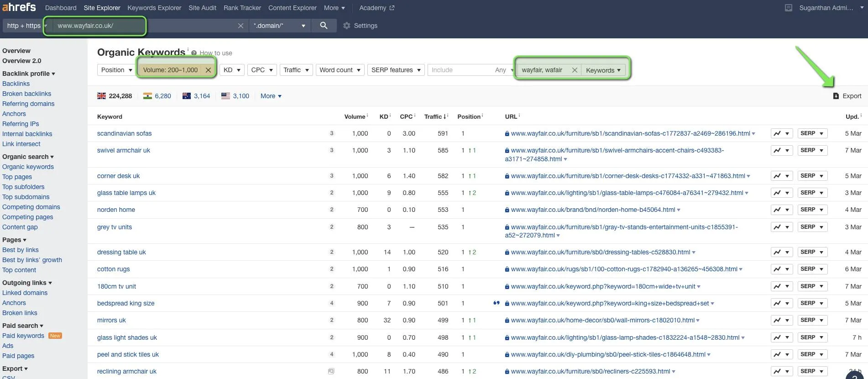
Task: Open history chart for swivel armchair uk
Action: coord(781,150)
